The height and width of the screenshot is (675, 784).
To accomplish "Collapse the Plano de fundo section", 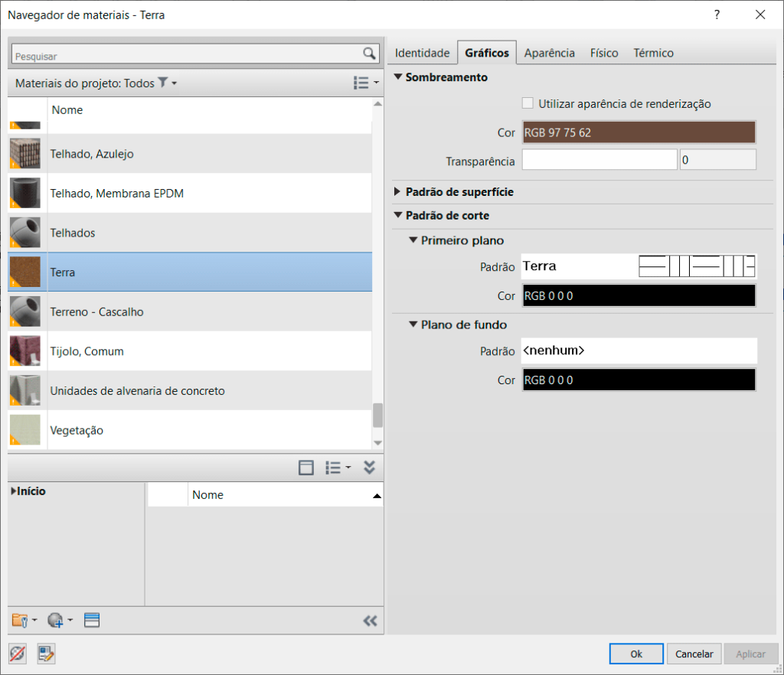I will [x=413, y=324].
